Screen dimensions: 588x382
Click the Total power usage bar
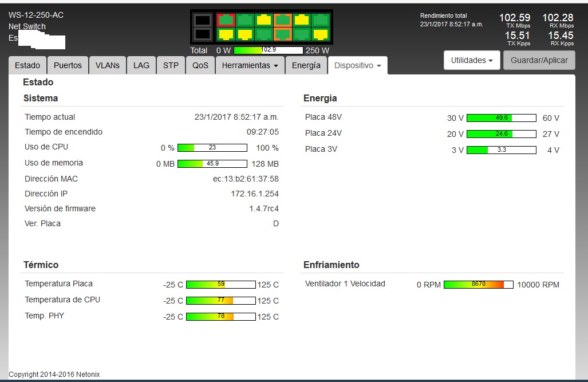pos(268,50)
